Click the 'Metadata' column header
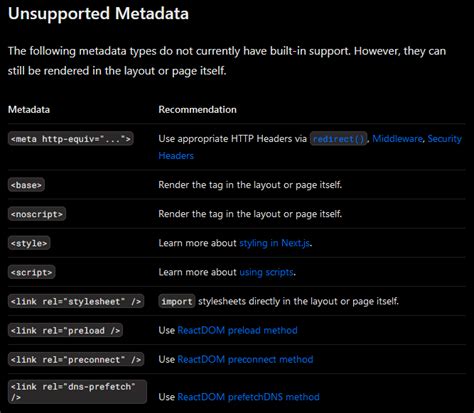Screen dimensions: 474x413 click(29, 110)
